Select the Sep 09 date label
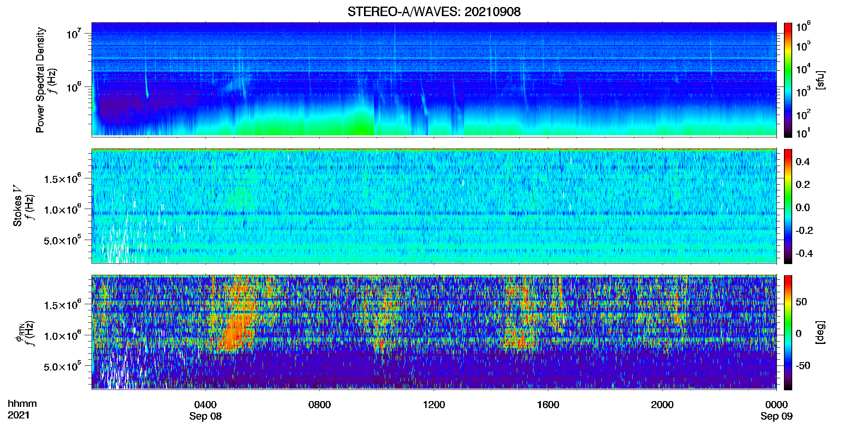 pyautogui.click(x=776, y=416)
